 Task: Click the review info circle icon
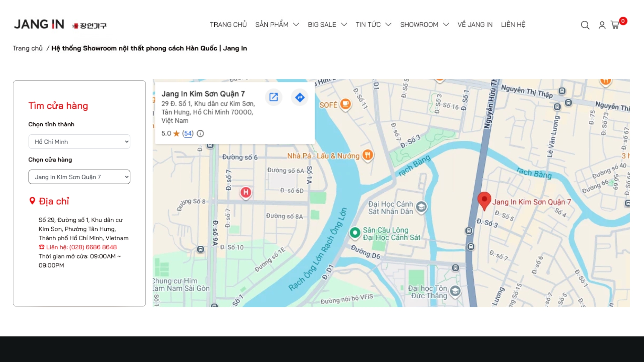pyautogui.click(x=200, y=133)
